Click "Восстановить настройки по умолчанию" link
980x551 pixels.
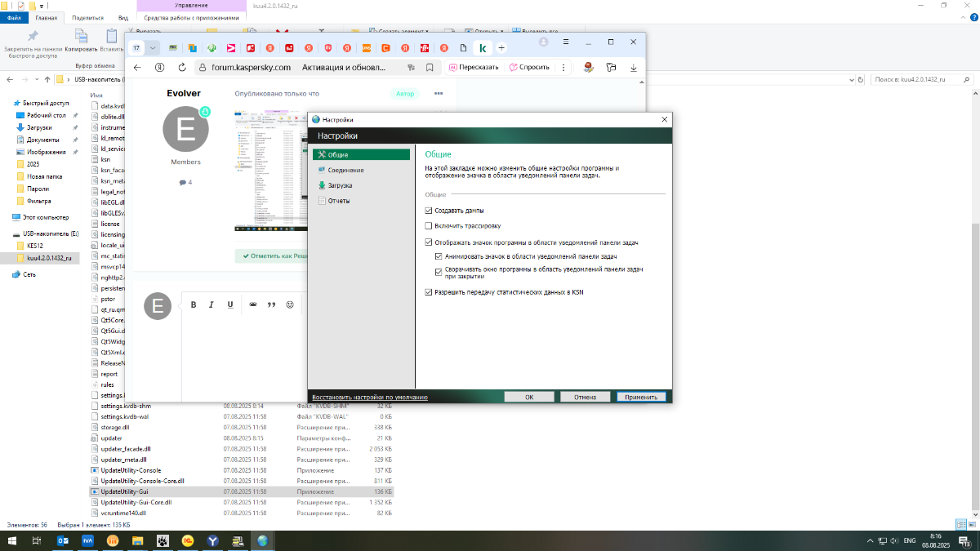pyautogui.click(x=370, y=397)
